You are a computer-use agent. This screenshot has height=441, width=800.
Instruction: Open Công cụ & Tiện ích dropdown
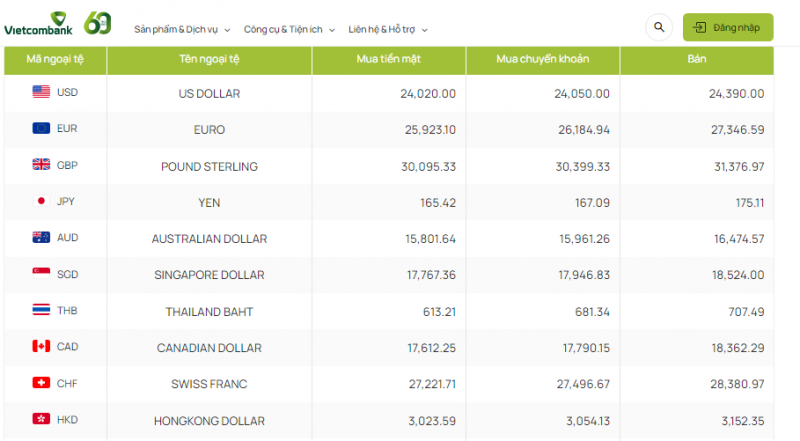[289, 29]
